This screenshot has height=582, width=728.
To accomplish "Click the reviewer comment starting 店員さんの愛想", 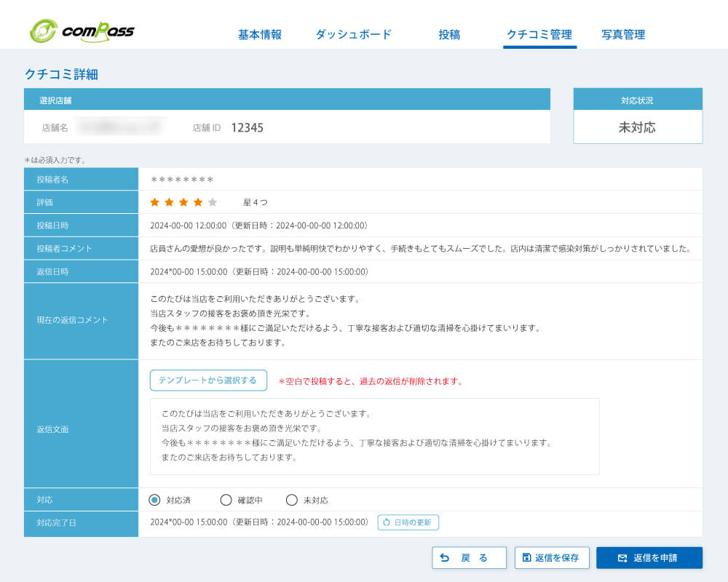I will [421, 249].
